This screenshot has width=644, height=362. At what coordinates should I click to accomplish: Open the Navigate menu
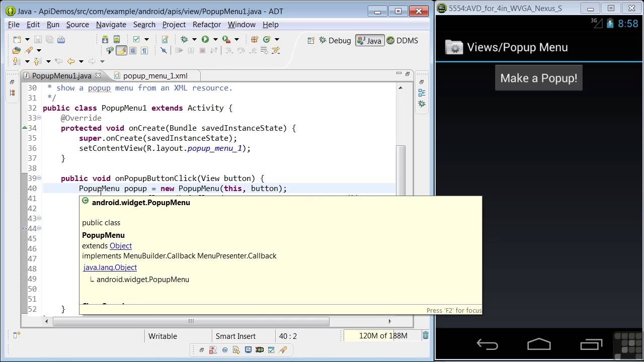coord(111,24)
